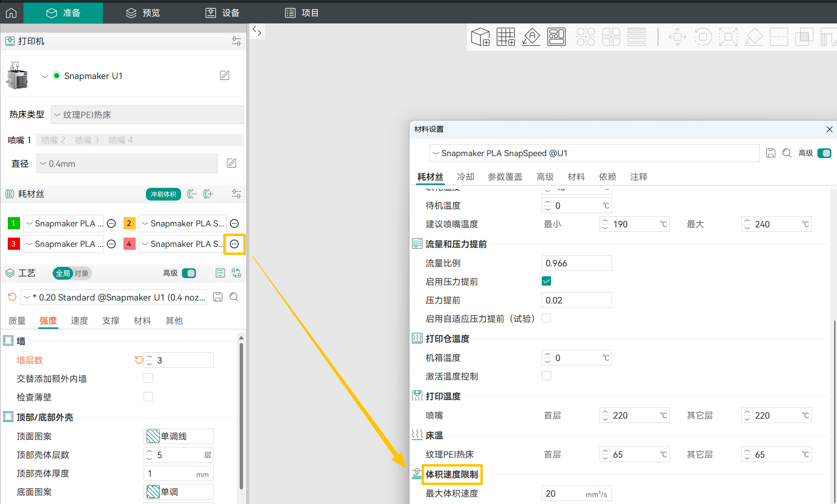Click the flow ratio input field
The width and height of the screenshot is (837, 504).
[x=576, y=263]
